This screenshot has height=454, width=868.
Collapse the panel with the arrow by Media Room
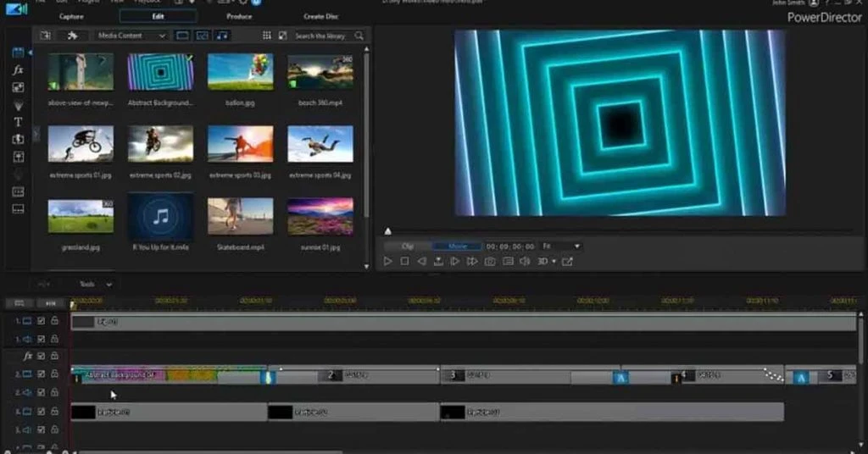(31, 53)
